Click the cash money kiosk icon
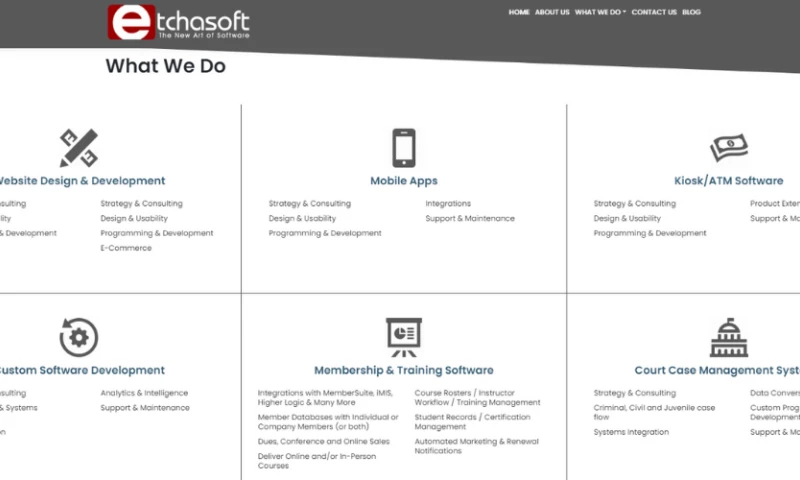Image resolution: width=800 pixels, height=480 pixels. click(729, 148)
